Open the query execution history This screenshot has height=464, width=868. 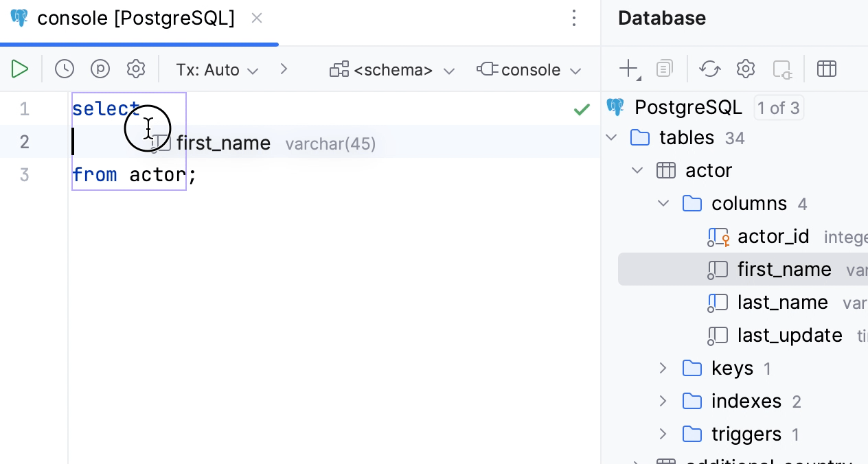coord(64,69)
